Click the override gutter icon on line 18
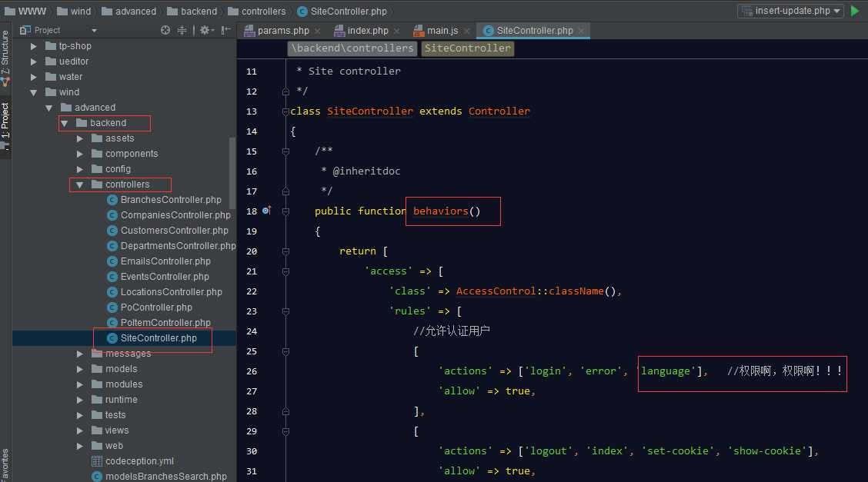This screenshot has height=482, width=868. 266,211
